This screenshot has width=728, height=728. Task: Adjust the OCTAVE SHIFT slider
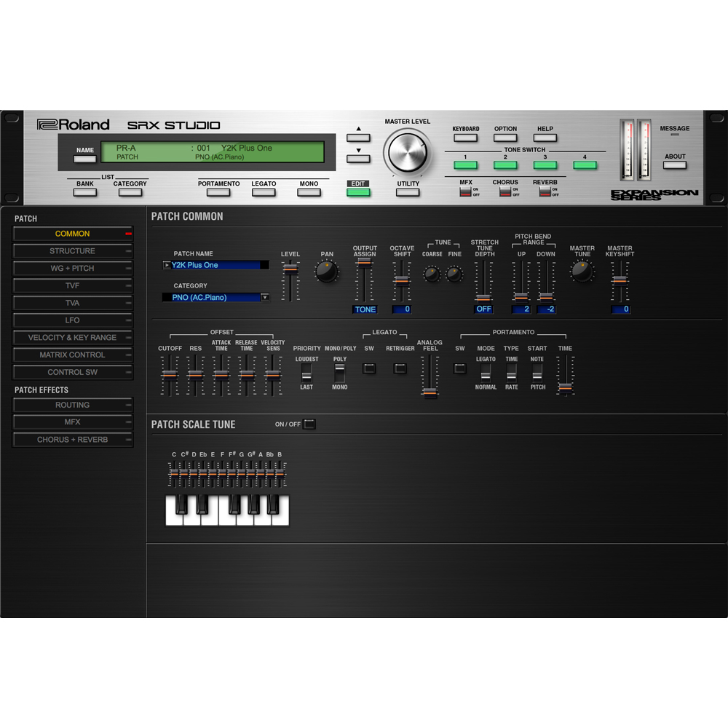pyautogui.click(x=402, y=280)
